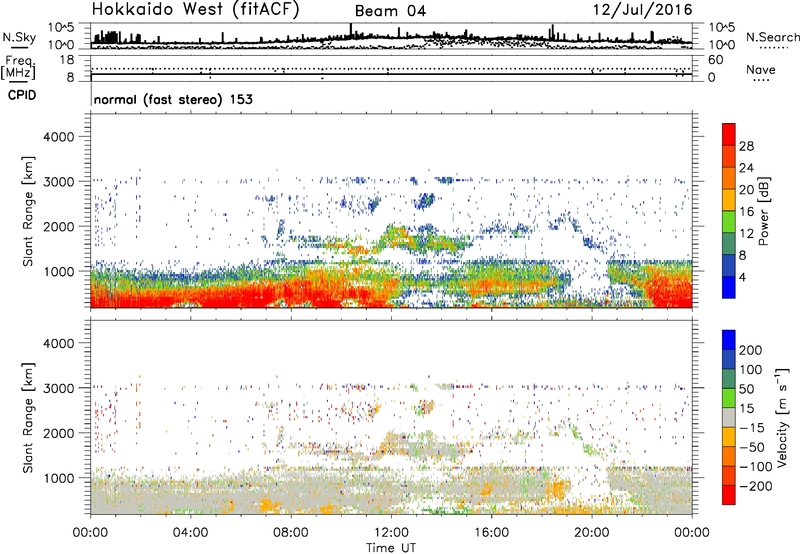Click the '60' Nave axis tick
800x554 pixels.
pyautogui.click(x=715, y=60)
